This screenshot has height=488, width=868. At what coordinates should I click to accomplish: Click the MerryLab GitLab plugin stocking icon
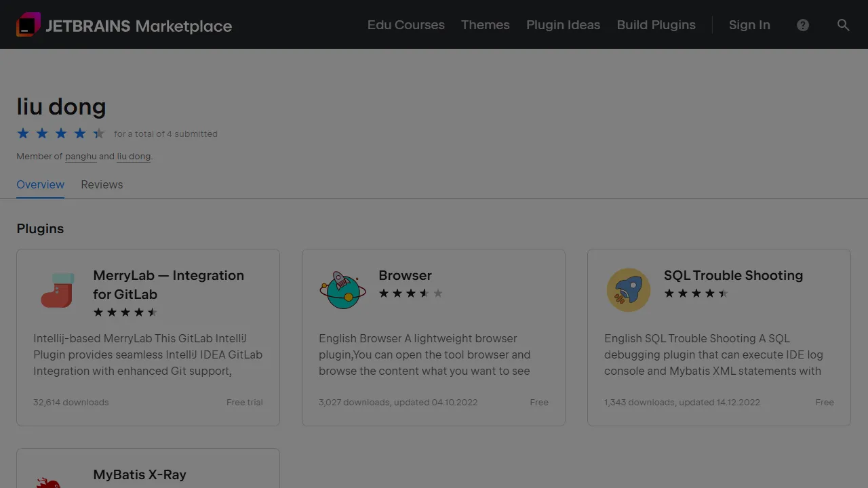click(x=58, y=289)
